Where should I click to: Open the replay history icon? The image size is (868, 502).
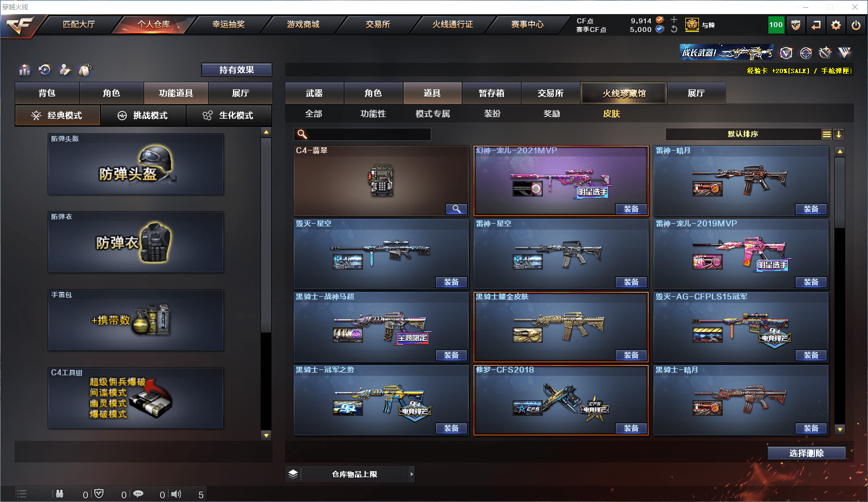(x=44, y=70)
